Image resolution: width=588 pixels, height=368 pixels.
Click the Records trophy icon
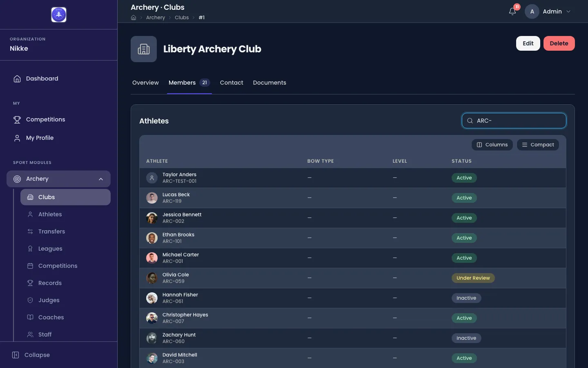[30, 283]
